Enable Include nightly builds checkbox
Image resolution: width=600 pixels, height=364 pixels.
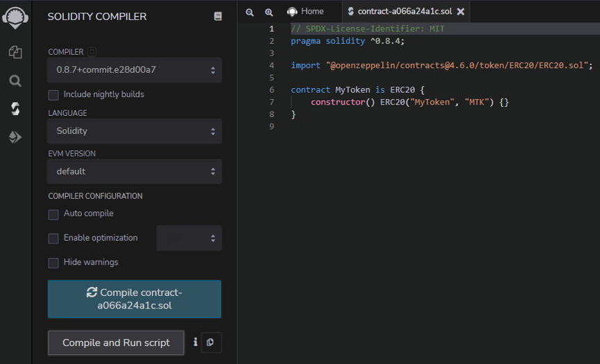[x=53, y=94]
